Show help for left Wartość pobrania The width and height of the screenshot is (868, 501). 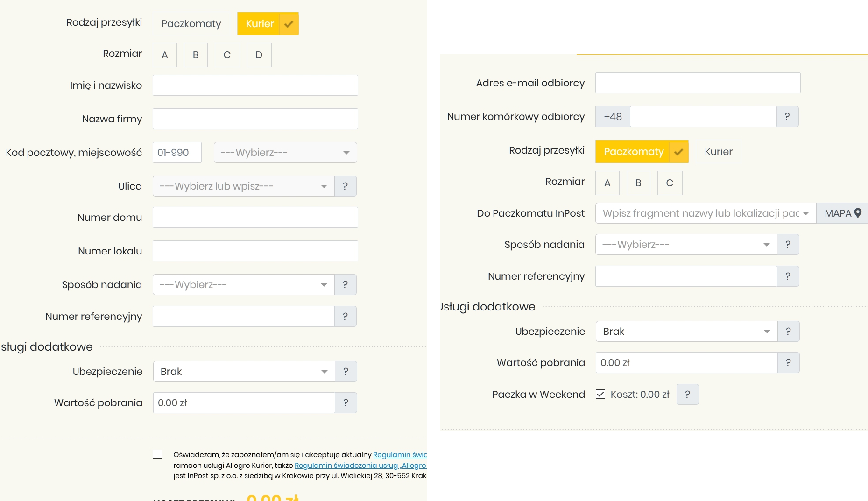click(x=346, y=403)
